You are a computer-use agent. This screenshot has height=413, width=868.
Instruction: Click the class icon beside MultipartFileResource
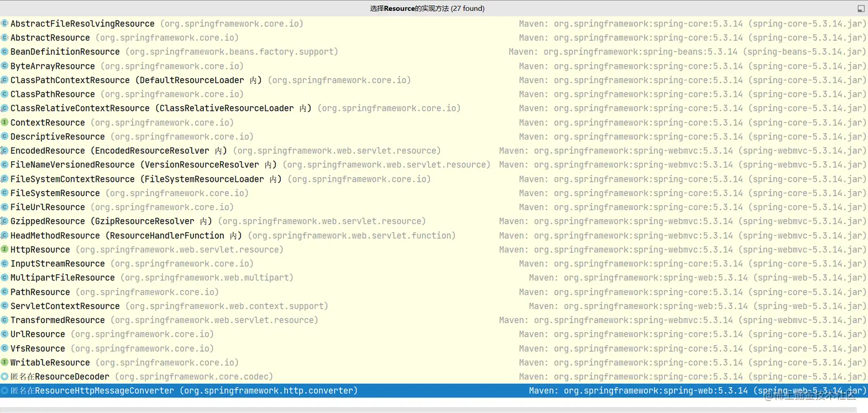coord(5,278)
